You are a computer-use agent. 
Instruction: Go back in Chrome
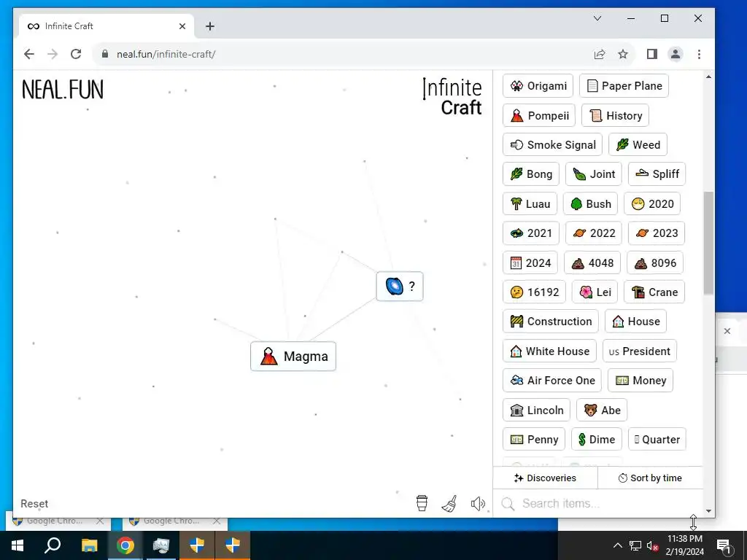coord(29,54)
